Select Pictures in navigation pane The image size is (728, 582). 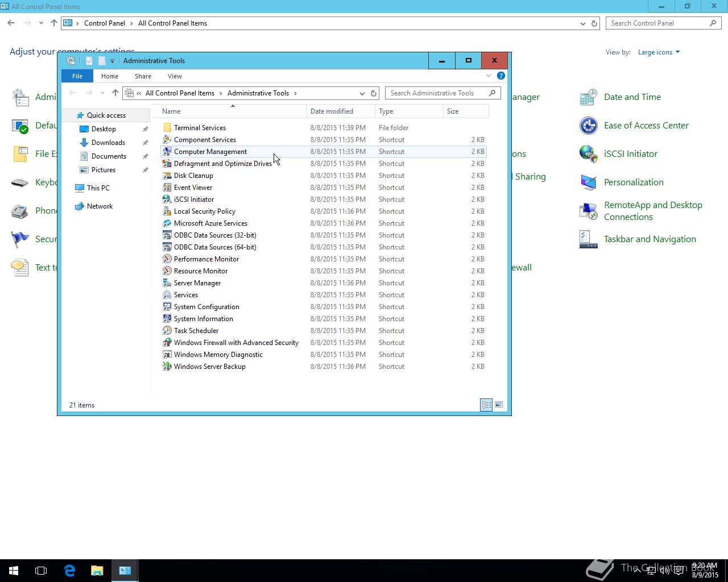pos(104,170)
